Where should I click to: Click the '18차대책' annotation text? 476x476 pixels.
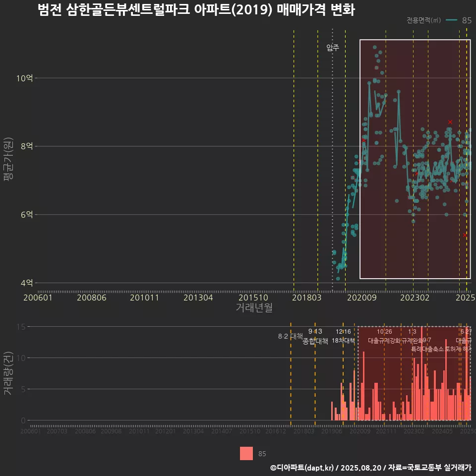pyautogui.click(x=343, y=341)
